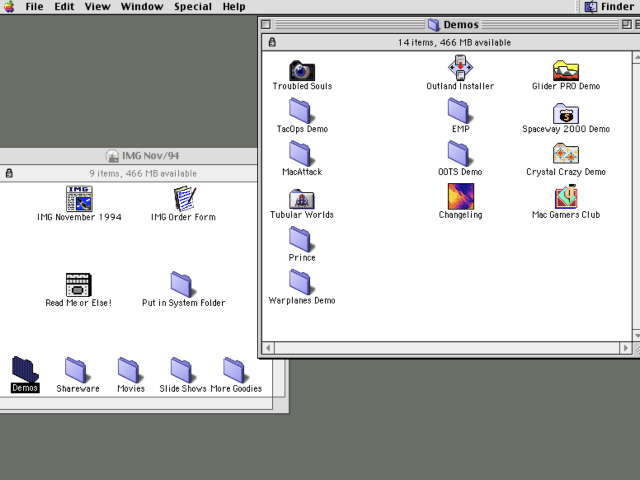Screen dimensions: 640x480
Task: Open the Troubled Souls camera icon
Action: [x=302, y=70]
